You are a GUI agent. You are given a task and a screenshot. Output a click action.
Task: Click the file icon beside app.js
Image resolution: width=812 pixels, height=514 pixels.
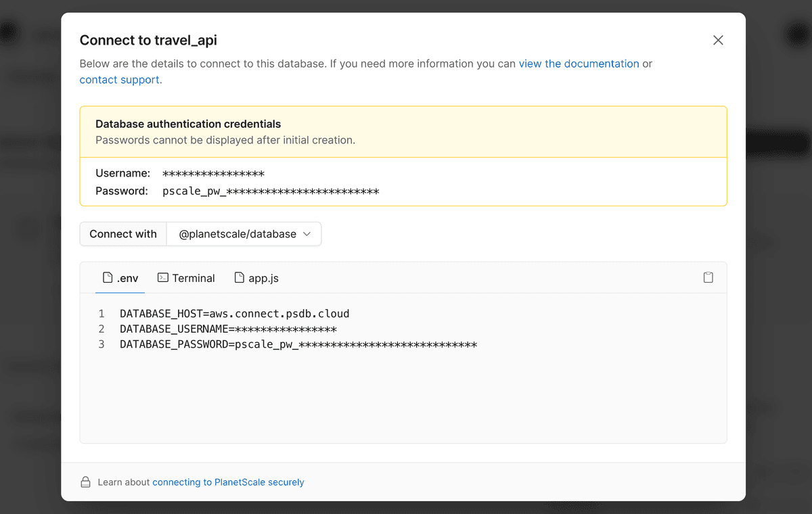click(x=239, y=277)
